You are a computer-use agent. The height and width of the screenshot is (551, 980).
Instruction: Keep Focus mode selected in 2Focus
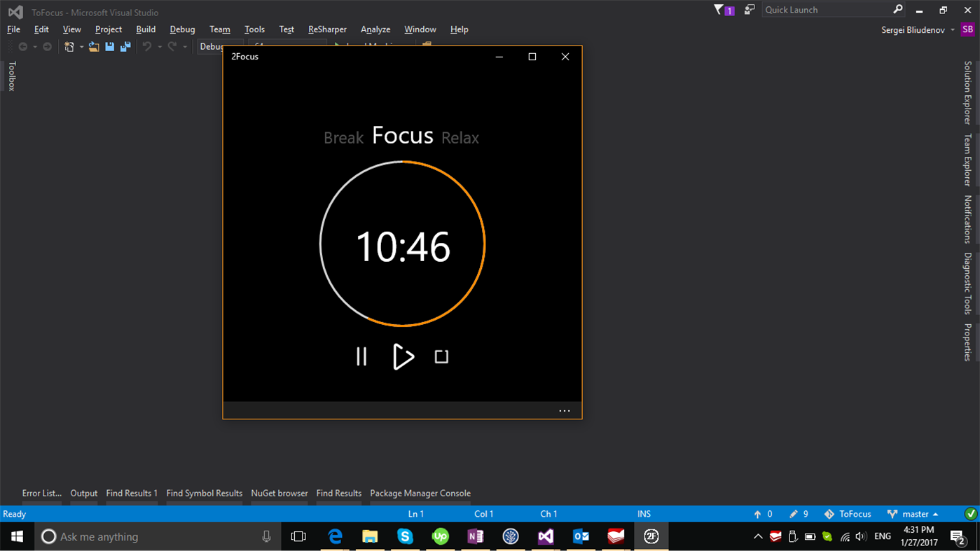tap(403, 135)
